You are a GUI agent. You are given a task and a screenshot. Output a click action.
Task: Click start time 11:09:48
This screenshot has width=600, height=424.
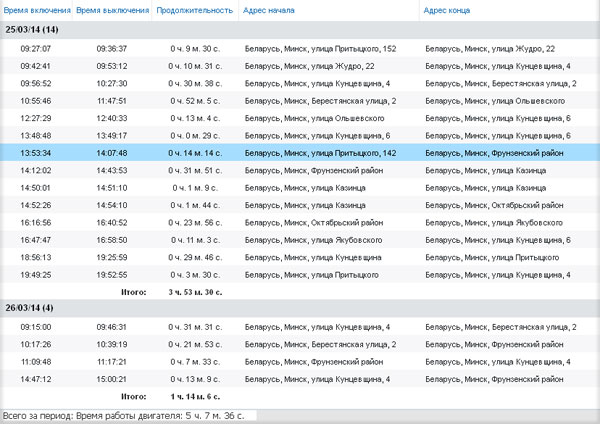[36, 362]
